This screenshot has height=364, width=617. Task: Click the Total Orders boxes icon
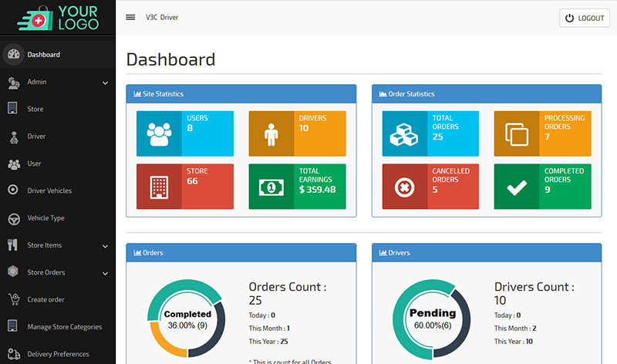pyautogui.click(x=404, y=133)
